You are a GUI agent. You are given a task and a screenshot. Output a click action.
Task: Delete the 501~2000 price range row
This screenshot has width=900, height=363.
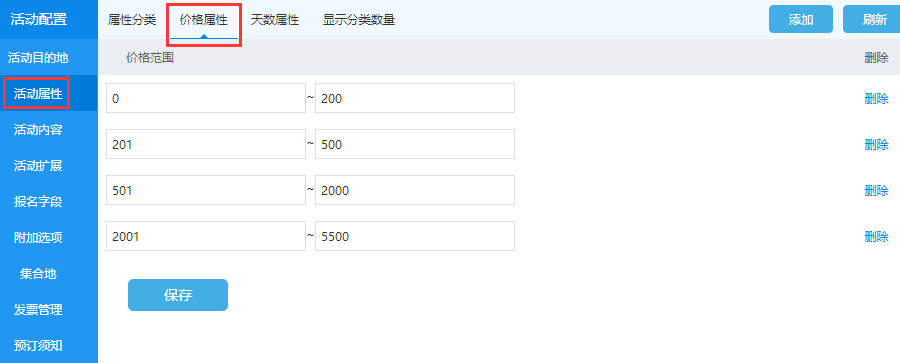pos(876,190)
